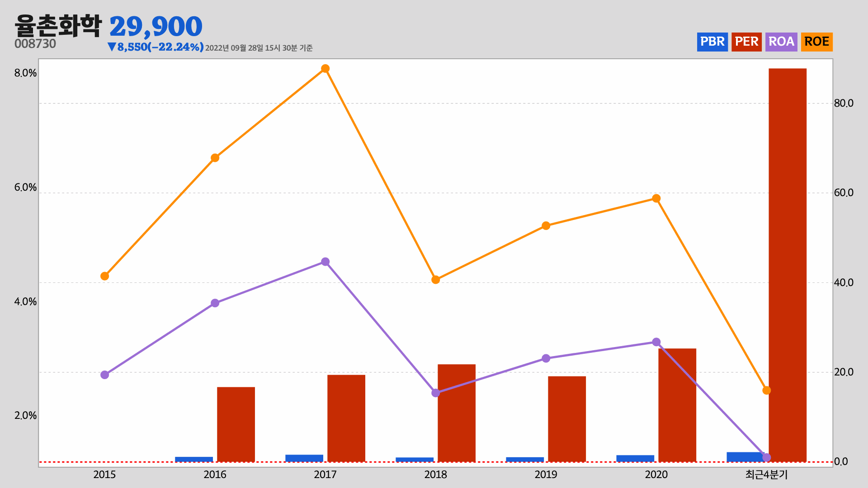The width and height of the screenshot is (868, 488).
Task: Click the purple ROA data point for 2016
Action: 215,303
